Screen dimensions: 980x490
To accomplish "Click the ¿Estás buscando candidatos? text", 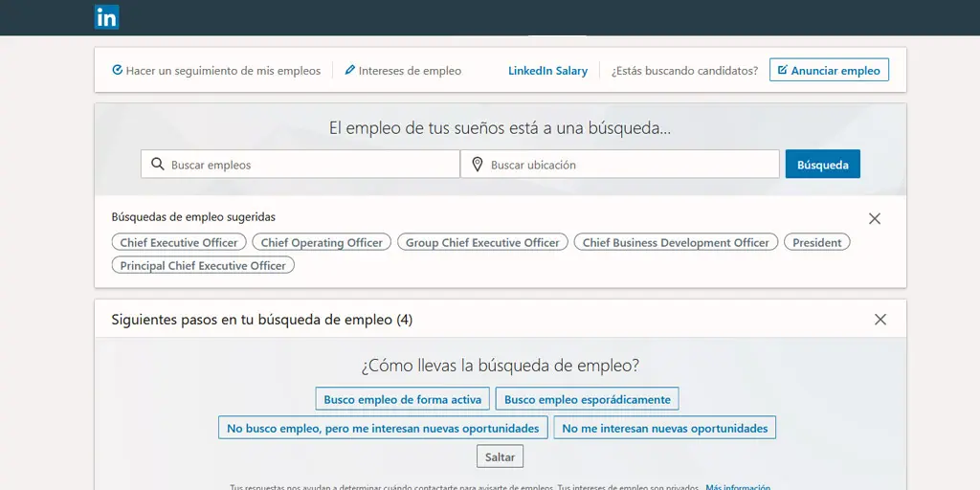I will [684, 71].
